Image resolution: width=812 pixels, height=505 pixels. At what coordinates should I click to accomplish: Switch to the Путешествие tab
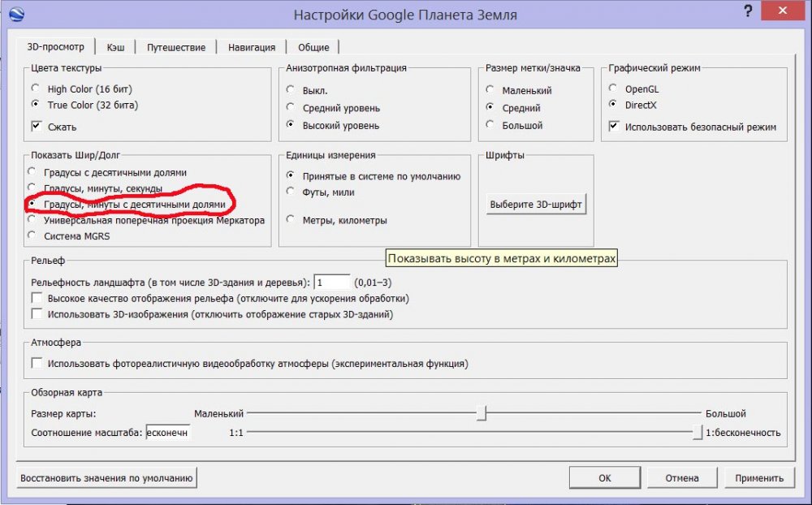pyautogui.click(x=176, y=47)
